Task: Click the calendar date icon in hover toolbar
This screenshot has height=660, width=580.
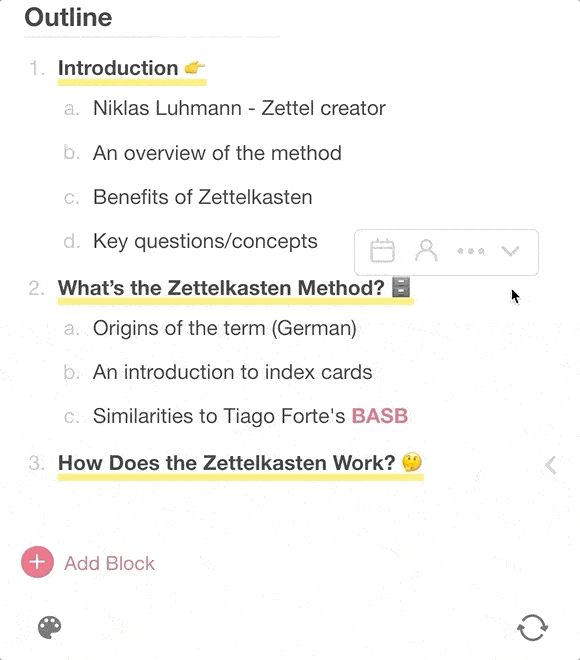Action: point(382,251)
